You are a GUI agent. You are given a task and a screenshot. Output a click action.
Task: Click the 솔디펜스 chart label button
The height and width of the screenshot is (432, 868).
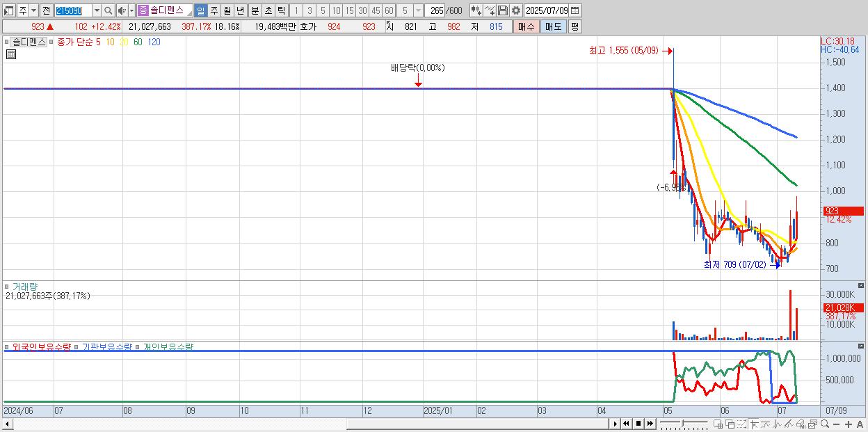click(29, 42)
